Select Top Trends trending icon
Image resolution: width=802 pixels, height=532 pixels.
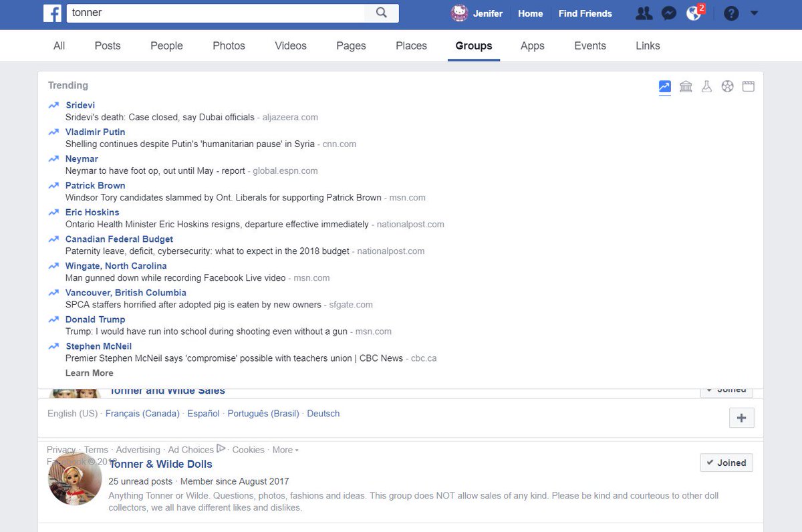pyautogui.click(x=664, y=86)
